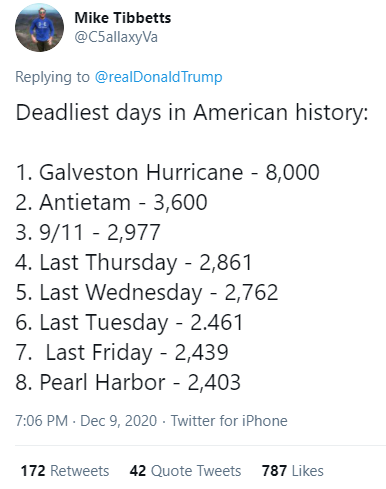Click the Last Wednesday - 2,762 line

coord(147,292)
